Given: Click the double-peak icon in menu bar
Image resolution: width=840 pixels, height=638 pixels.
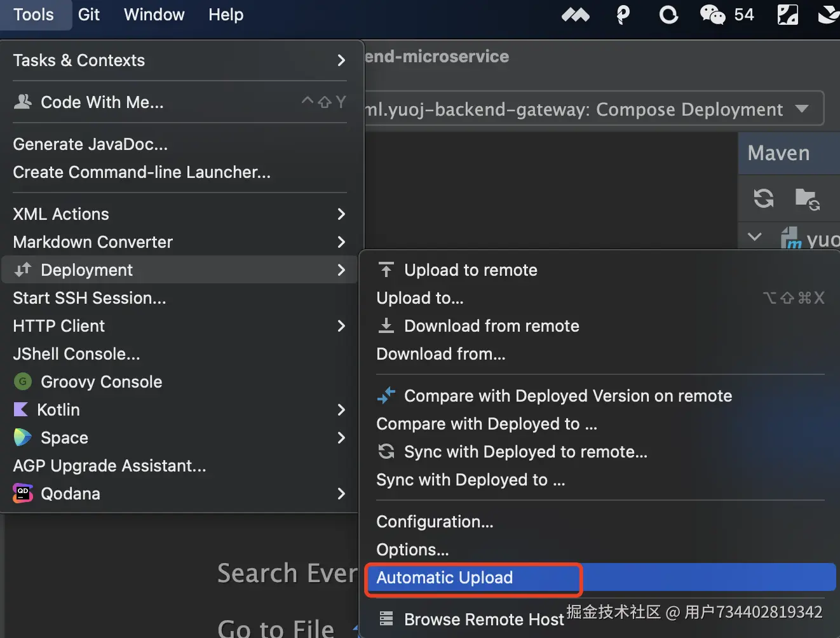Looking at the screenshot, I should tap(576, 15).
